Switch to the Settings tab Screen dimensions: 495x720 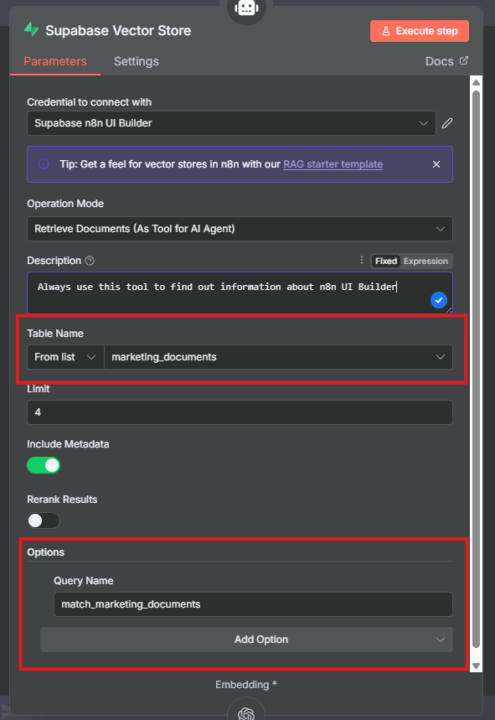pyautogui.click(x=136, y=61)
